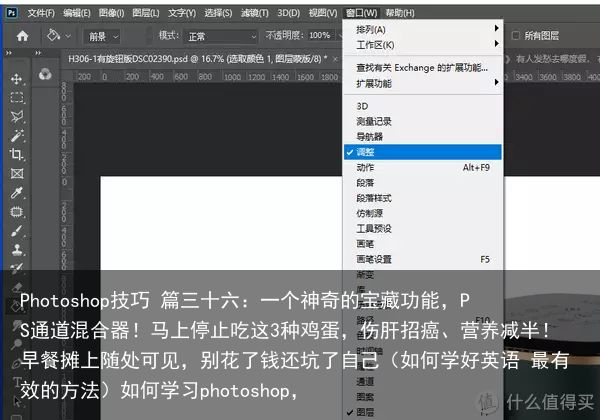Select the Eyedropper tool
Screen dimensions: 600x420
17,193
